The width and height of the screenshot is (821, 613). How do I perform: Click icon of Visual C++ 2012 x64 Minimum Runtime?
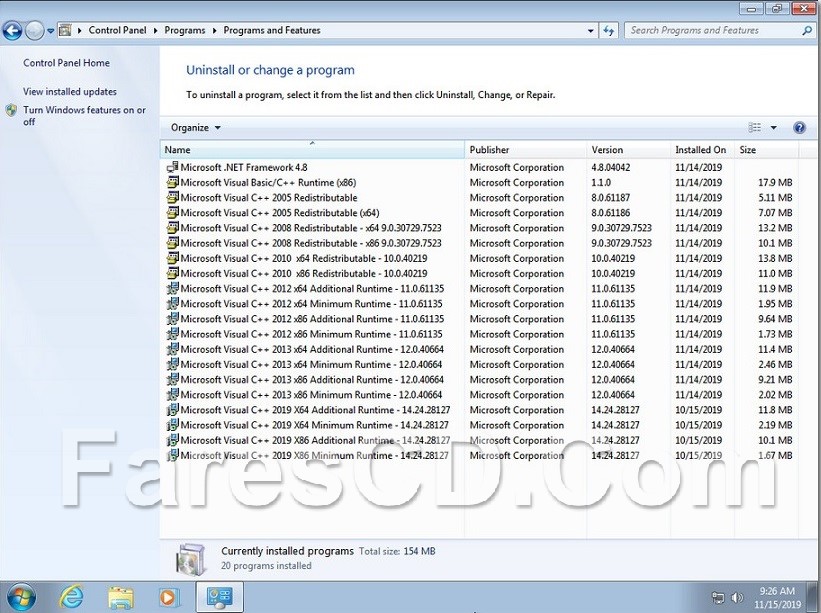click(x=172, y=304)
